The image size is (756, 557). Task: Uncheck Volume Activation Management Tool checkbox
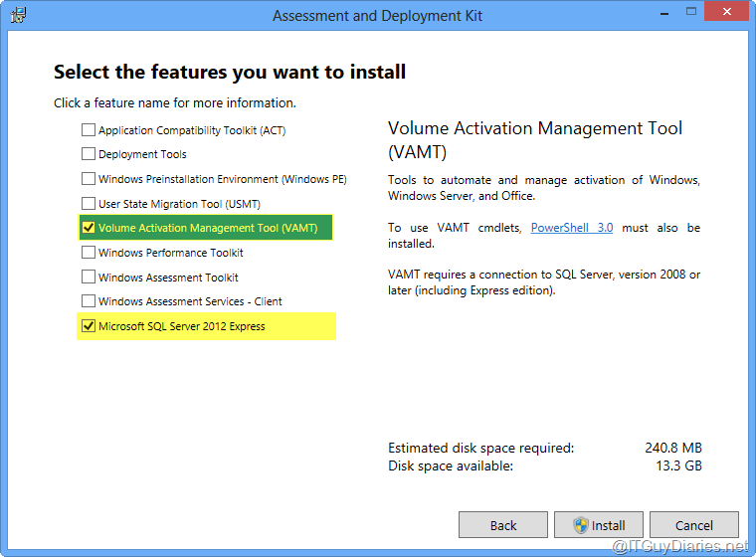(x=89, y=228)
